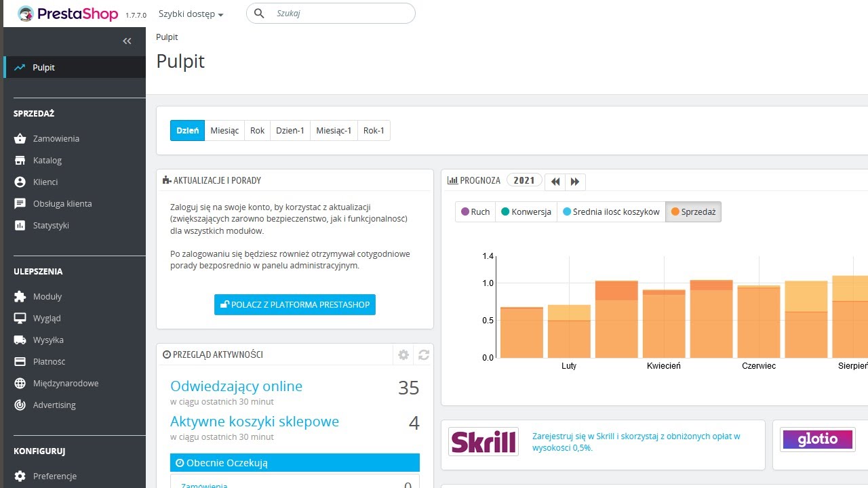The image size is (868, 488).
Task: Refresh the activity overview panel
Action: tap(424, 354)
